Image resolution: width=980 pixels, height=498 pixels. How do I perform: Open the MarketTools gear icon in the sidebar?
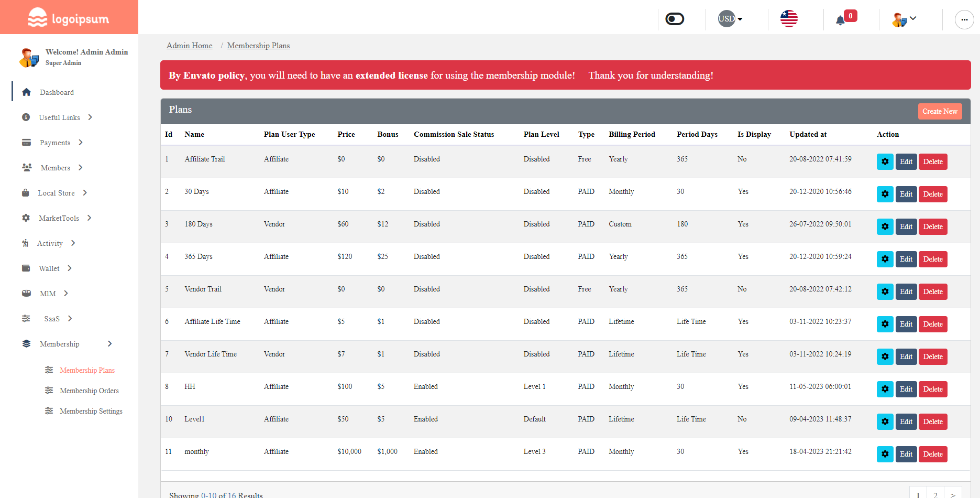click(26, 218)
